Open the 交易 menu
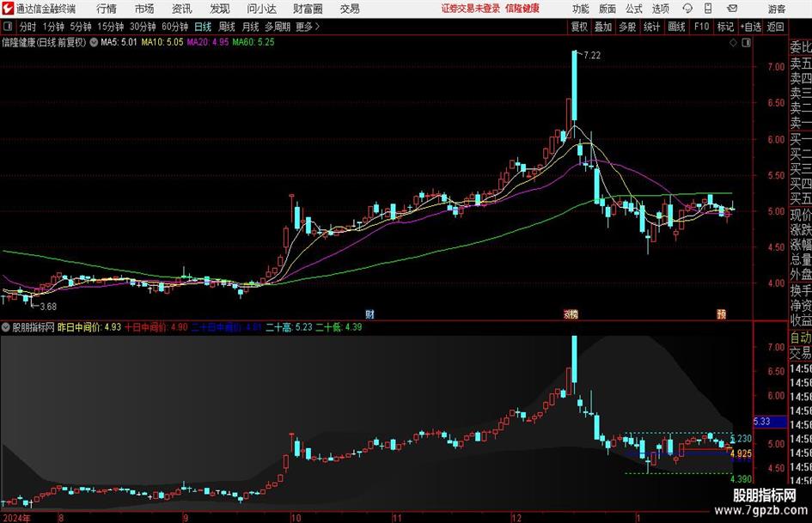Image resolution: width=812 pixels, height=523 pixels. (350, 9)
